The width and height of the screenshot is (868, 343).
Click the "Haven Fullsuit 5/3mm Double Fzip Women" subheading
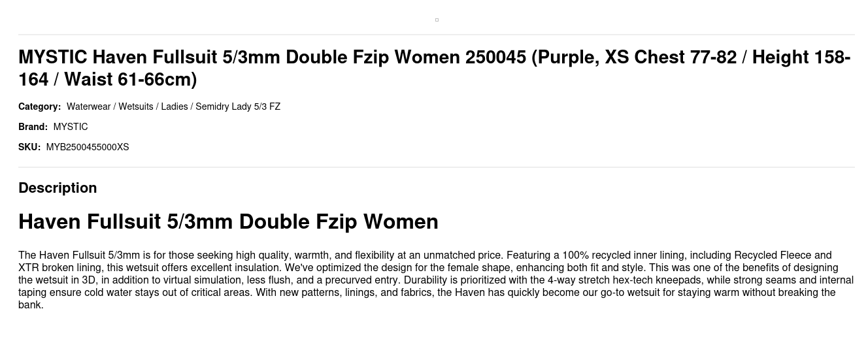(x=228, y=222)
